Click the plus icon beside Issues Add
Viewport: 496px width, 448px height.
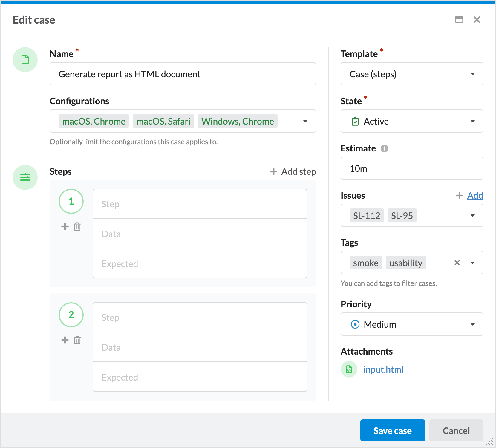(x=459, y=196)
